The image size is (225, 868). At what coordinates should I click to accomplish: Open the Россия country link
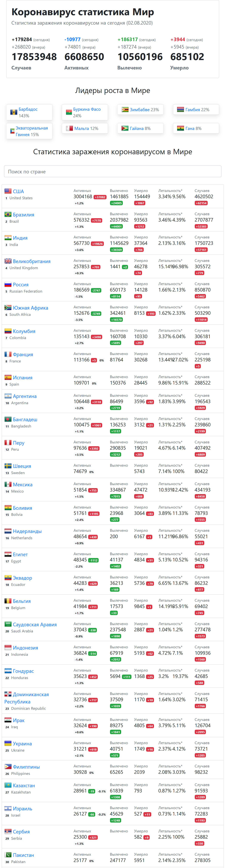pos(21,285)
